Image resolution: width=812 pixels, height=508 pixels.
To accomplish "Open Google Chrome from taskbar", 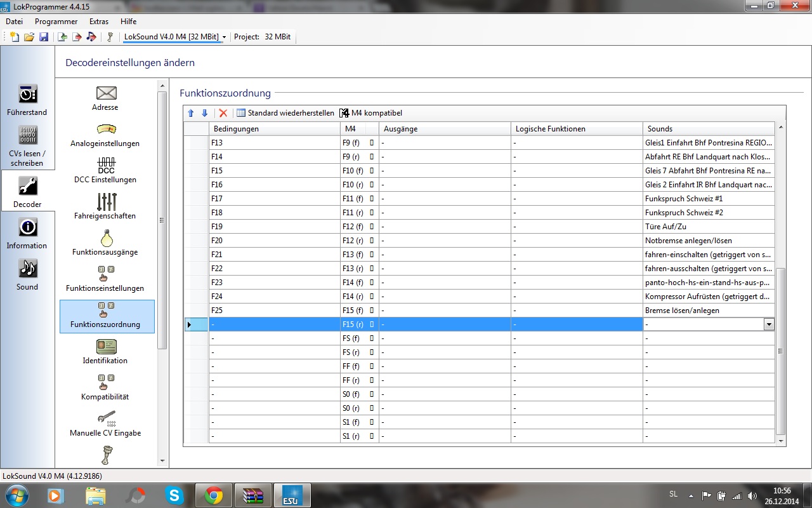I will point(213,495).
